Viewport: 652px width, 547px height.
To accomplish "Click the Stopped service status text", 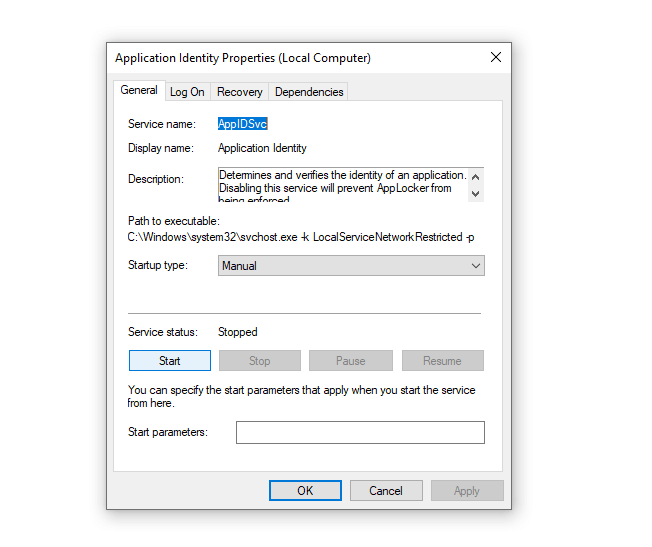I will pyautogui.click(x=237, y=332).
